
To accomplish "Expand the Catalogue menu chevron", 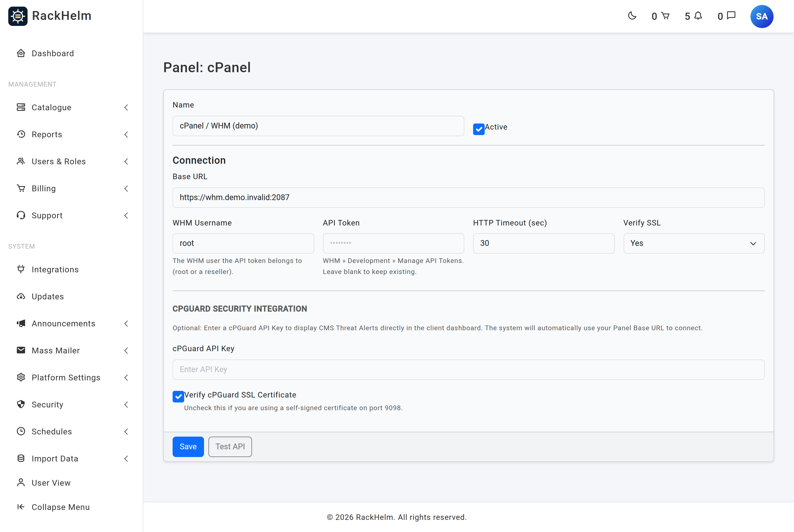I will 126,108.
